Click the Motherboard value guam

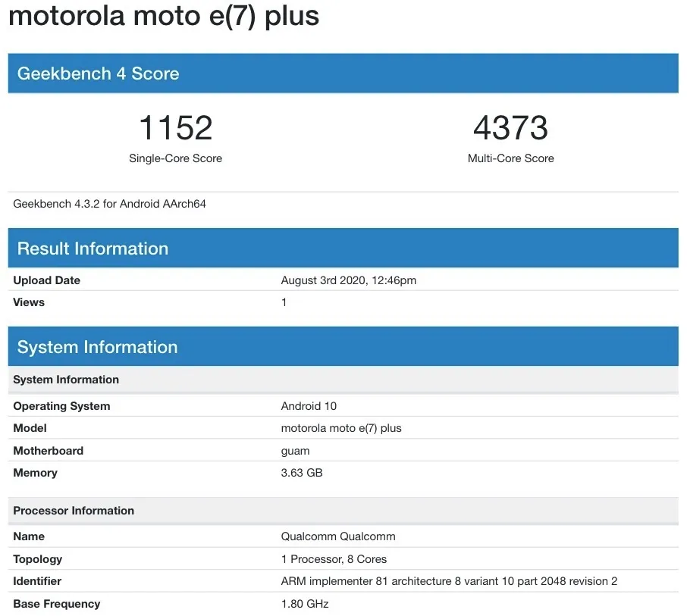click(295, 451)
